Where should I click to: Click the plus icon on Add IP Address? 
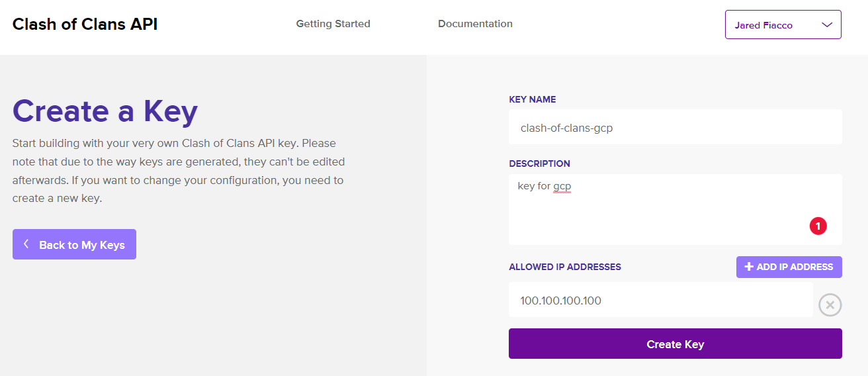[x=749, y=267]
